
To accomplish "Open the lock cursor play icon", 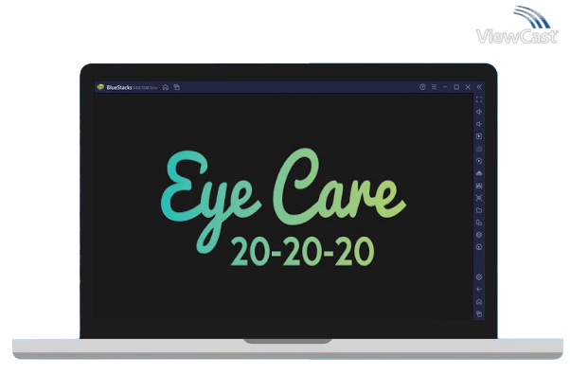I will coord(479,136).
